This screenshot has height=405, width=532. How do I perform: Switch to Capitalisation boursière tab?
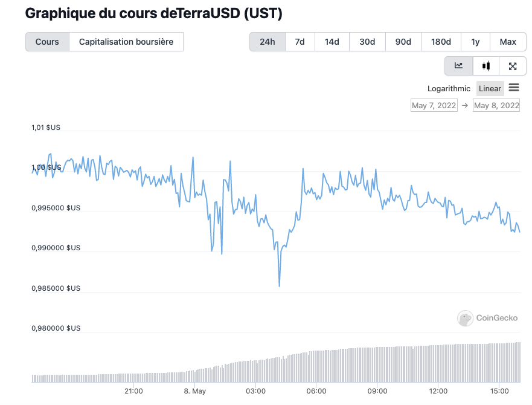tap(126, 42)
